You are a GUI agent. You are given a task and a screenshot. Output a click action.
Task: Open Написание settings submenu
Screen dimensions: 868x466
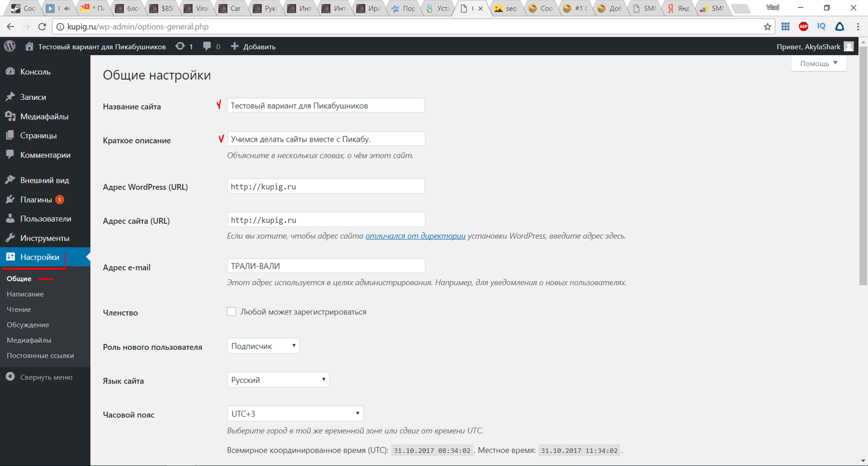tap(25, 294)
